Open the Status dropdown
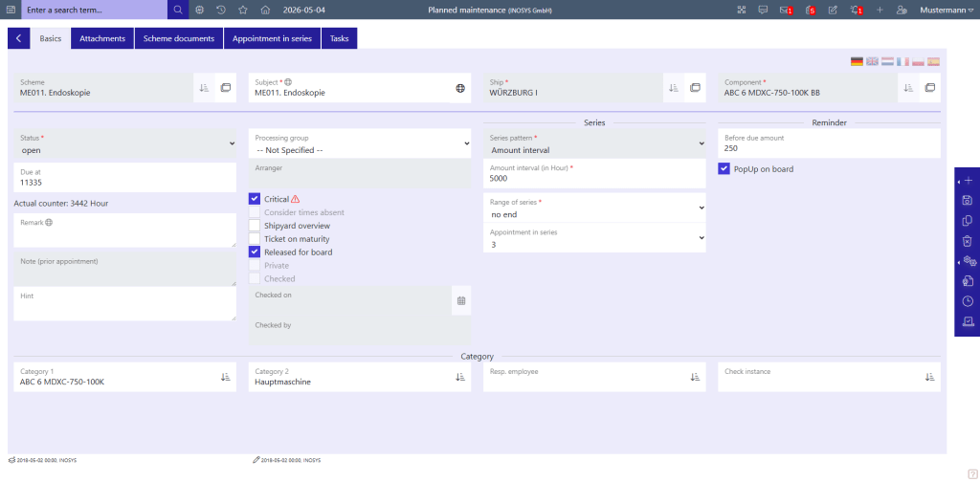Image resolution: width=980 pixels, height=482 pixels. [125, 143]
